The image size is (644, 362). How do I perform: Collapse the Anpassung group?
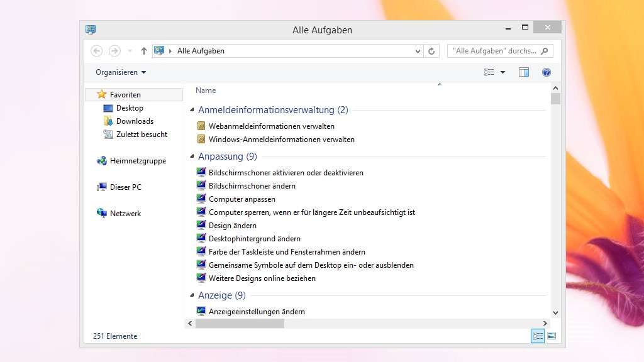tap(192, 156)
